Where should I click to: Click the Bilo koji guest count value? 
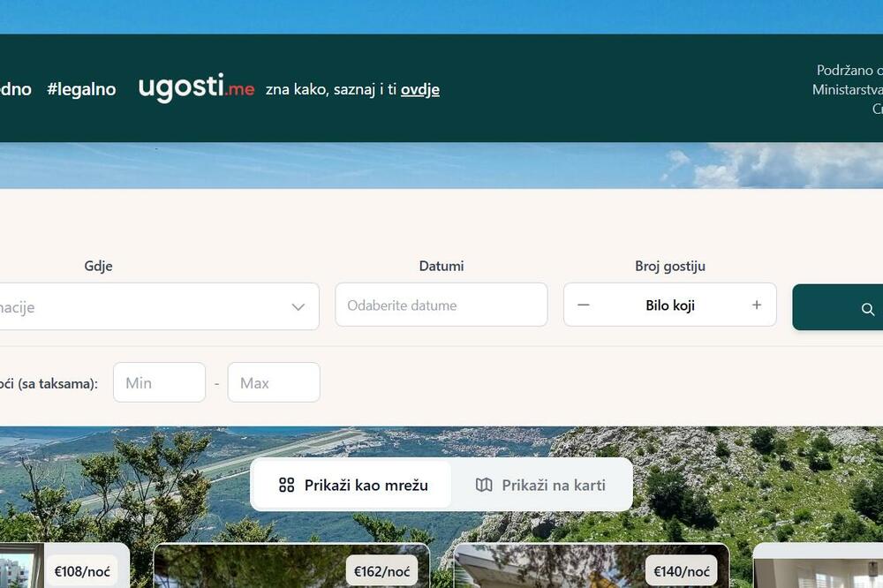(670, 305)
